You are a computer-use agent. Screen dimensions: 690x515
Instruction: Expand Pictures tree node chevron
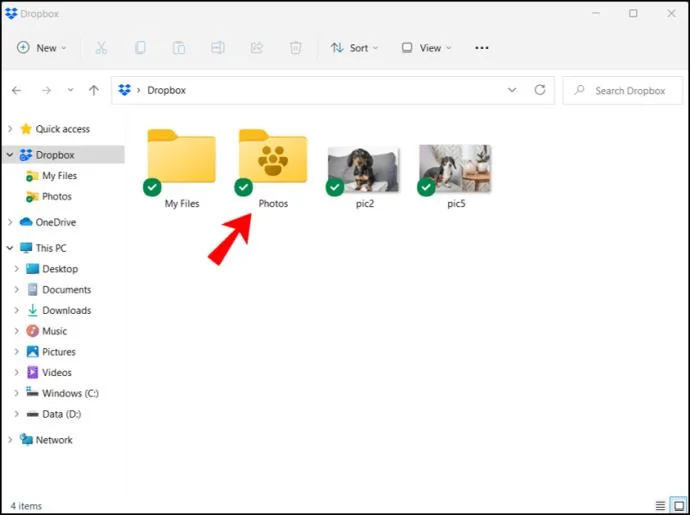(17, 351)
